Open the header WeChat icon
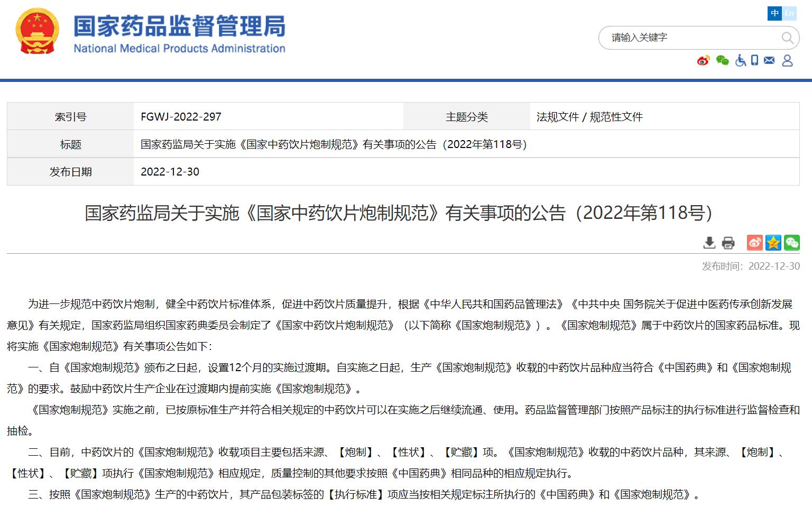 click(722, 61)
